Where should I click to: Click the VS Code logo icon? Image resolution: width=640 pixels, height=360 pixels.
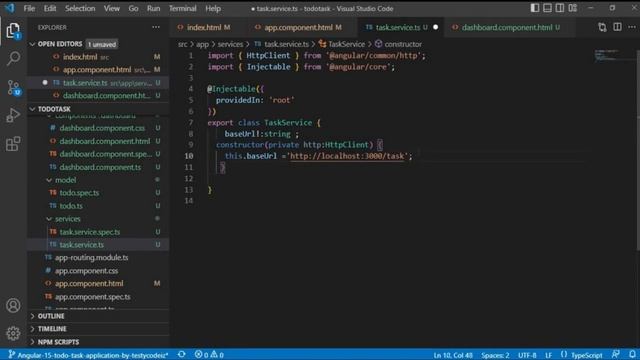pyautogui.click(x=10, y=8)
